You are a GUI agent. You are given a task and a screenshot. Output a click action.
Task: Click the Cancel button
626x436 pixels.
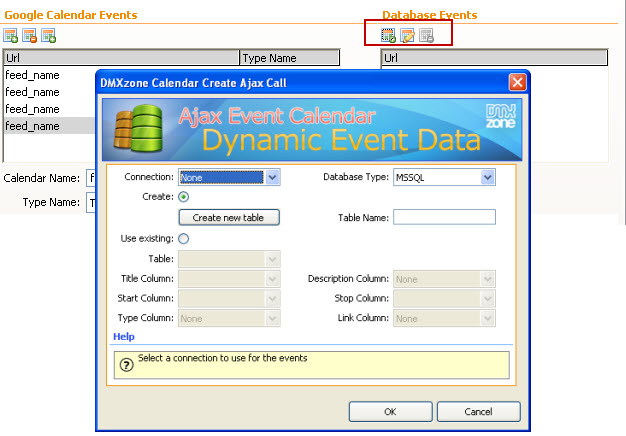(x=479, y=412)
